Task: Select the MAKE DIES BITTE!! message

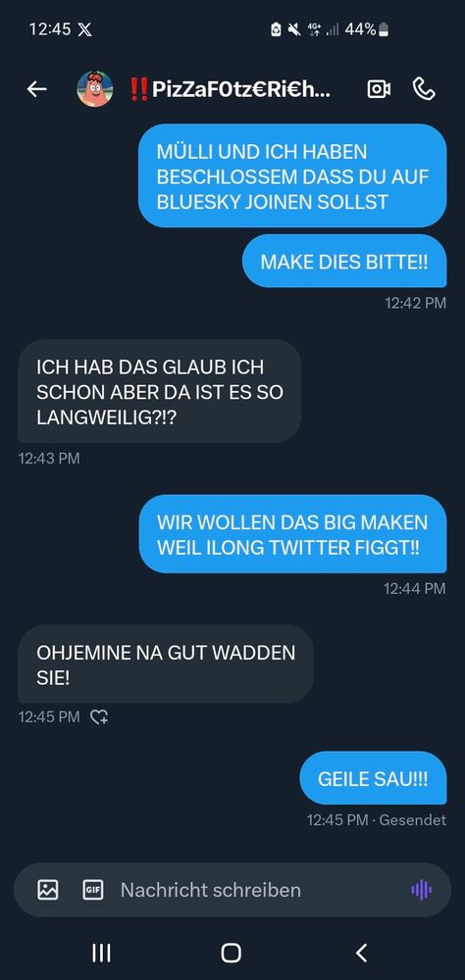Action: [x=344, y=262]
